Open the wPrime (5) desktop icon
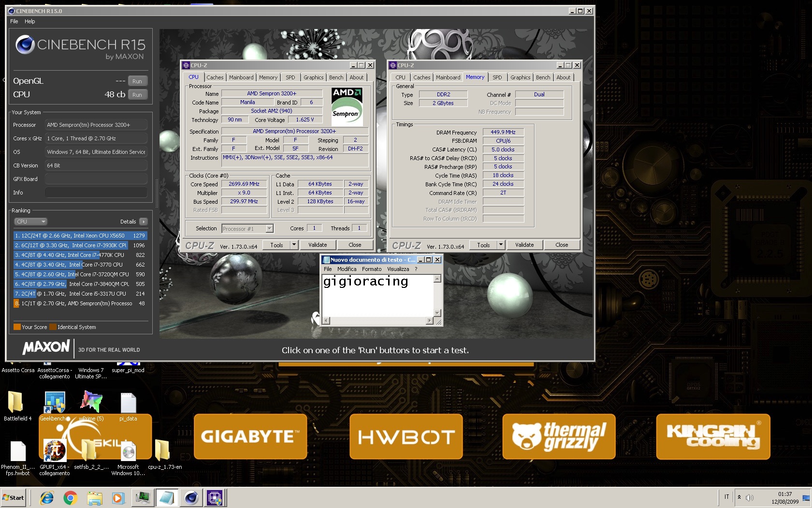 (91, 403)
